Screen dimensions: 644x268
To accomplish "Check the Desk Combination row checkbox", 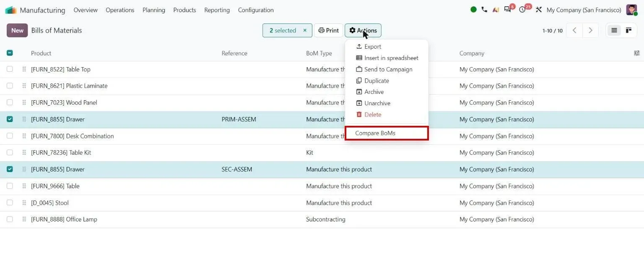I will click(x=10, y=136).
